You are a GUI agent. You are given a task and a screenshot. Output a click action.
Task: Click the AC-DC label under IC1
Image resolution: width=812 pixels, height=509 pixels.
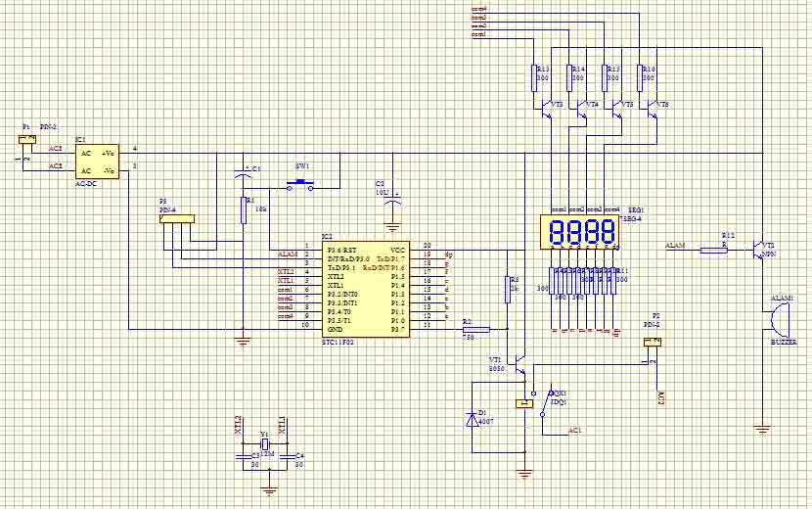pos(86,184)
